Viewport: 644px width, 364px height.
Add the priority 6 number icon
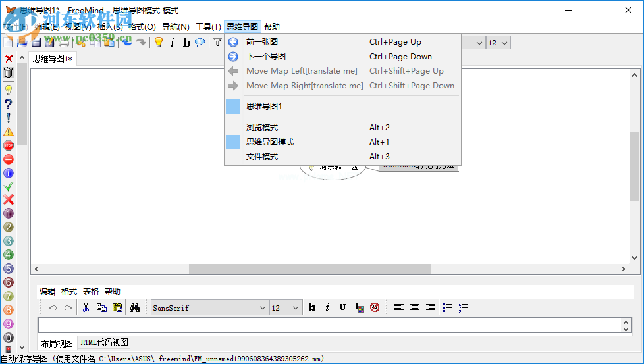click(x=9, y=282)
